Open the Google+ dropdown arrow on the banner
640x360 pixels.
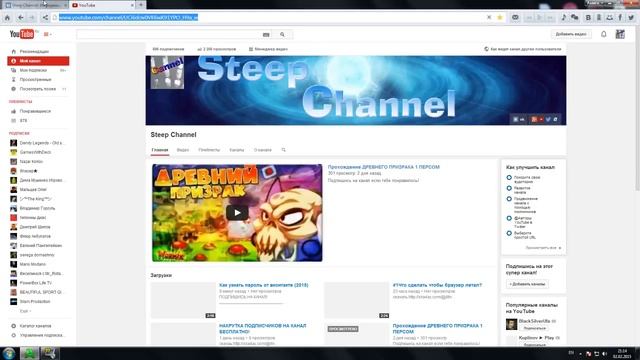[x=541, y=119]
